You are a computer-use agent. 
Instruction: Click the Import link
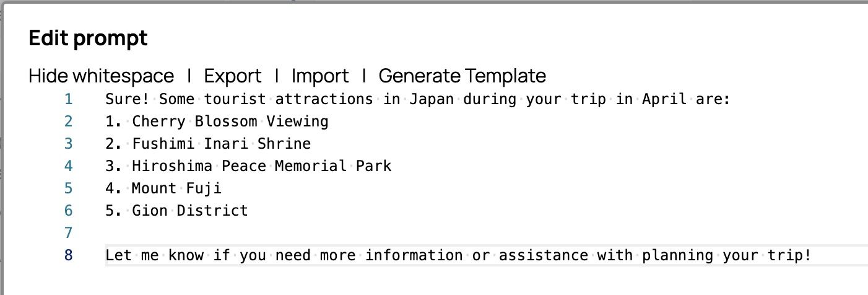click(320, 76)
